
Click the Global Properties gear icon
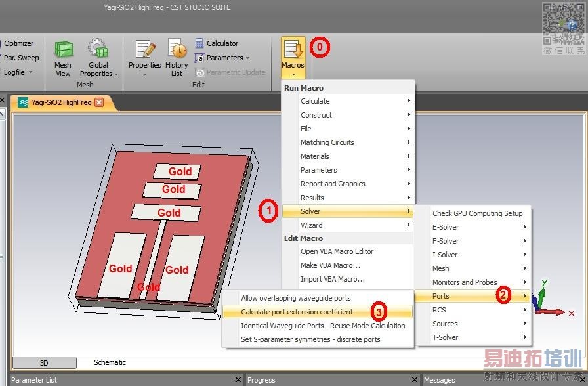pyautogui.click(x=98, y=49)
